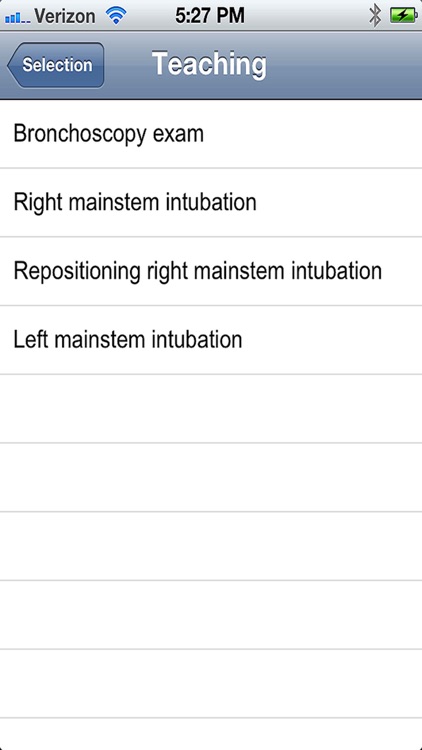
Task: Tap the second empty row under Left mainstem intubation
Action: [x=211, y=477]
